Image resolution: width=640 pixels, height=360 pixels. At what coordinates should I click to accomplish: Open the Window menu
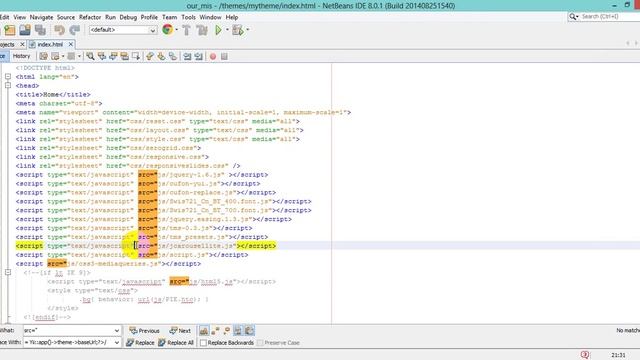tap(210, 17)
